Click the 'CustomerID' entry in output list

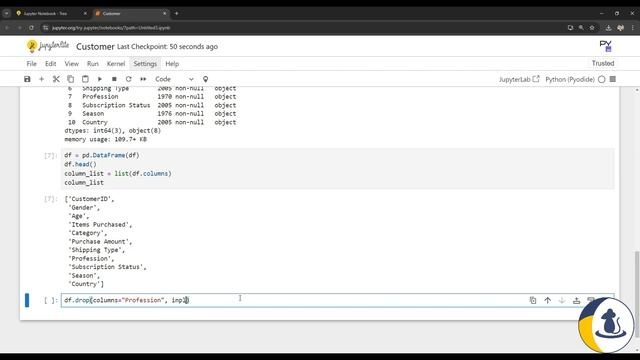click(x=91, y=199)
